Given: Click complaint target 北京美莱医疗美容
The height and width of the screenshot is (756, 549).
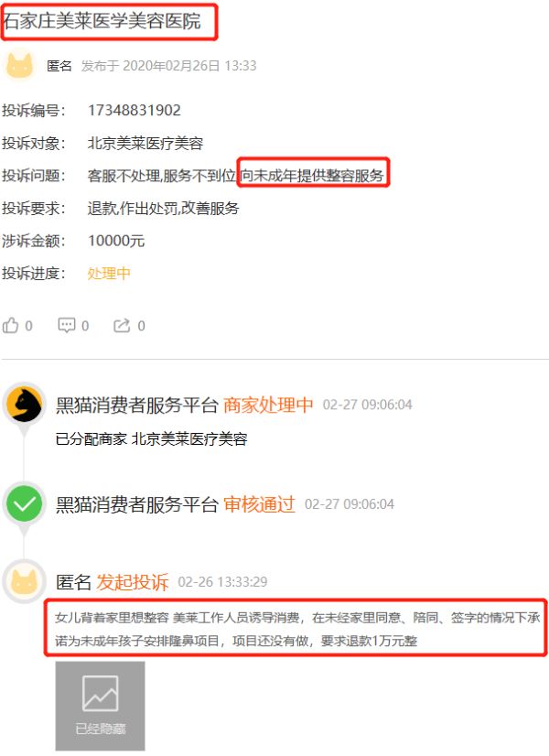Looking at the screenshot, I should (145, 143).
